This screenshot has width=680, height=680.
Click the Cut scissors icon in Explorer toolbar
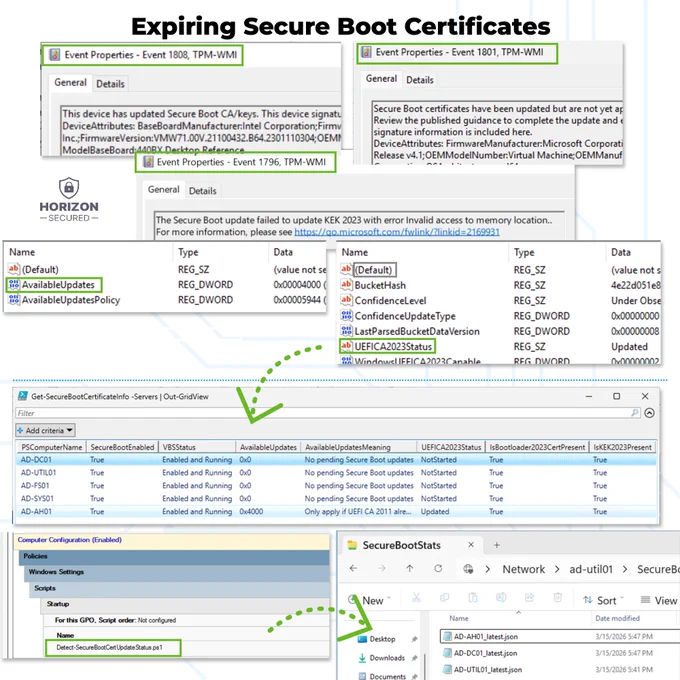coord(416,598)
